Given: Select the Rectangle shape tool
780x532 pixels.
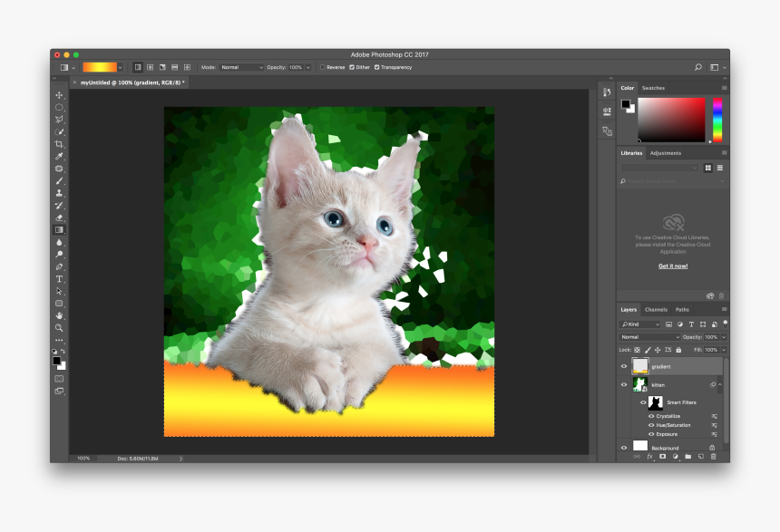Looking at the screenshot, I should click(x=59, y=304).
